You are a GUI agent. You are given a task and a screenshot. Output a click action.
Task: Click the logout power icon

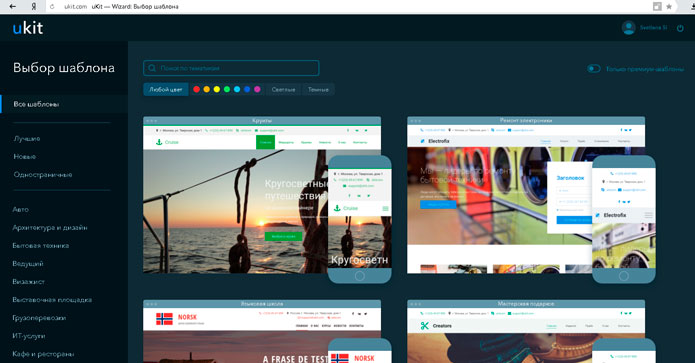[x=680, y=28]
